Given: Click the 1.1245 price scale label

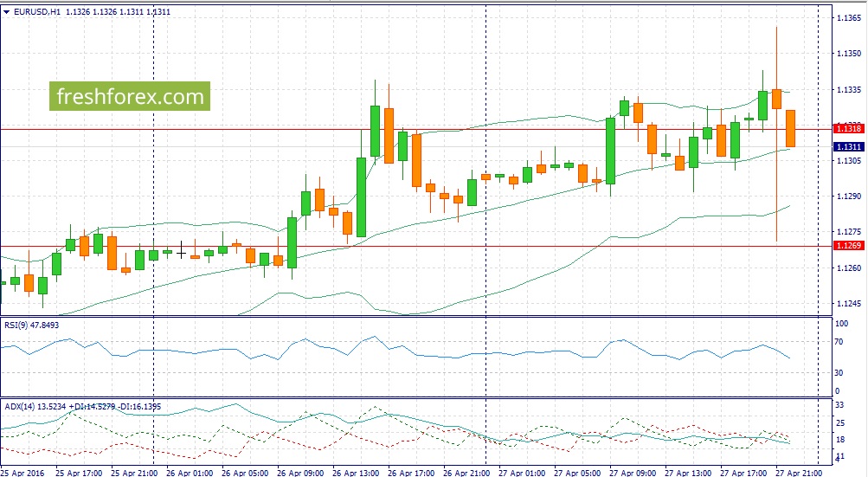Looking at the screenshot, I should click(847, 304).
